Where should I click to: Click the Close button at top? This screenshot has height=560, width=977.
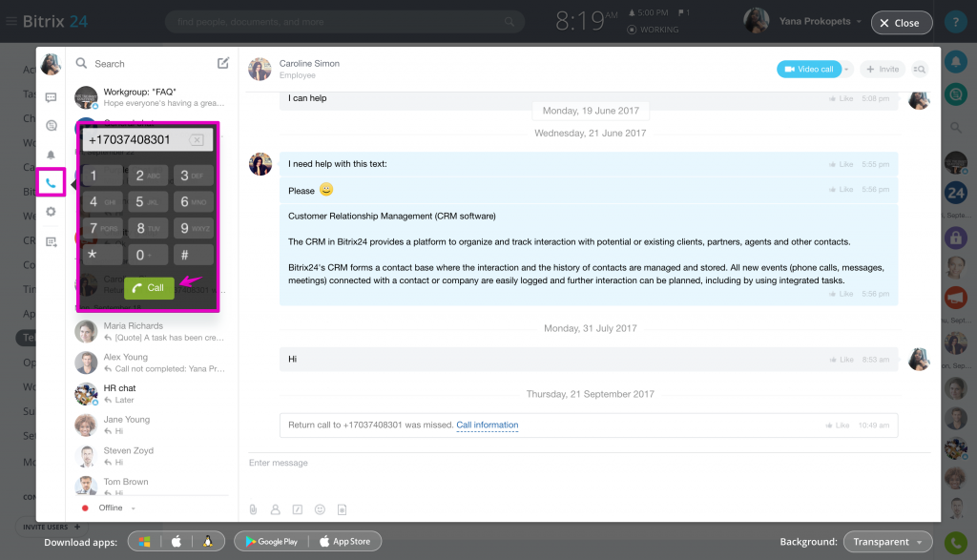pos(901,23)
